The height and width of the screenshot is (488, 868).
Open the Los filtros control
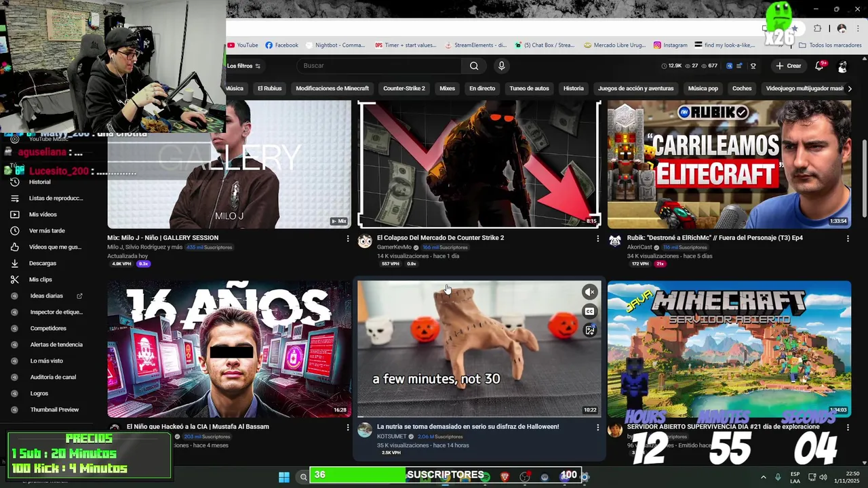243,66
